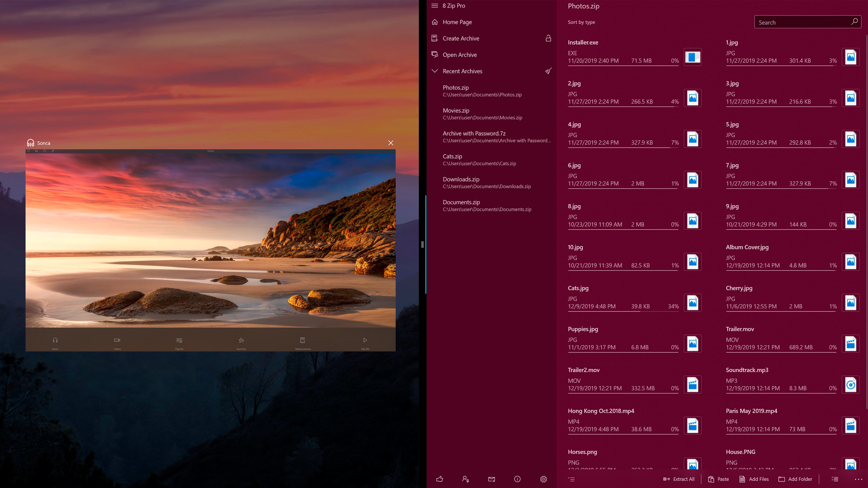Open Playlists in Sonca player
This screenshot has width=868, height=488.
[179, 342]
